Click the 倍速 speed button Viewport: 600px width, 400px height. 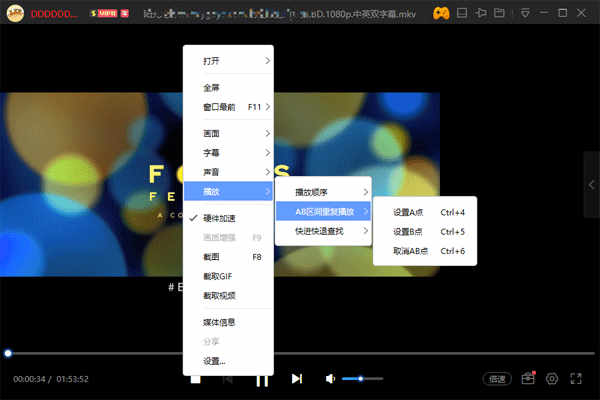497,379
